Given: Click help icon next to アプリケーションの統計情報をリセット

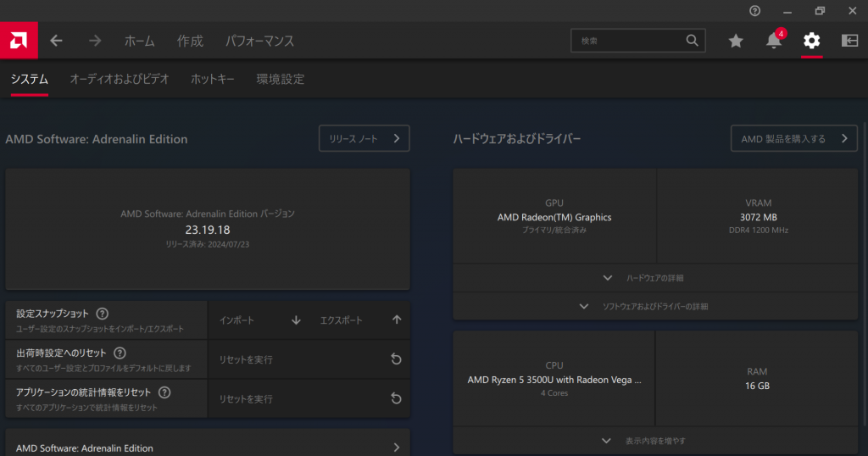Looking at the screenshot, I should (164, 392).
